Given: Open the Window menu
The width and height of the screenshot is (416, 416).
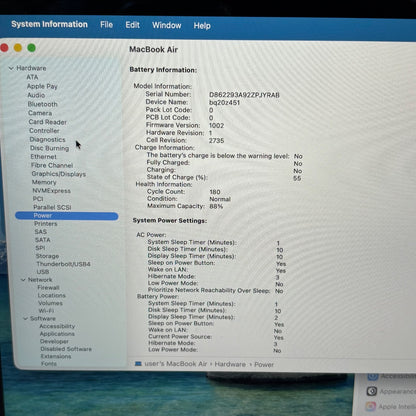Looking at the screenshot, I should [167, 25].
